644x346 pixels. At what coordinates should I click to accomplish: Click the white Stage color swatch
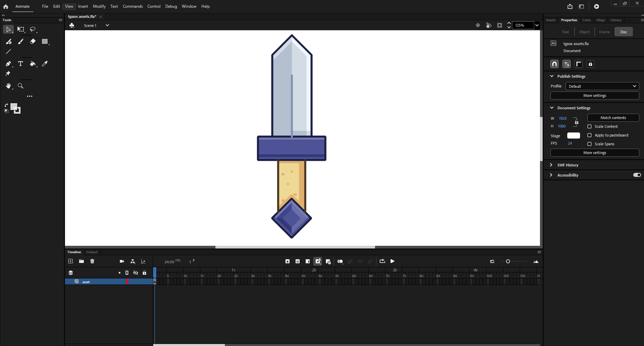[x=573, y=136]
